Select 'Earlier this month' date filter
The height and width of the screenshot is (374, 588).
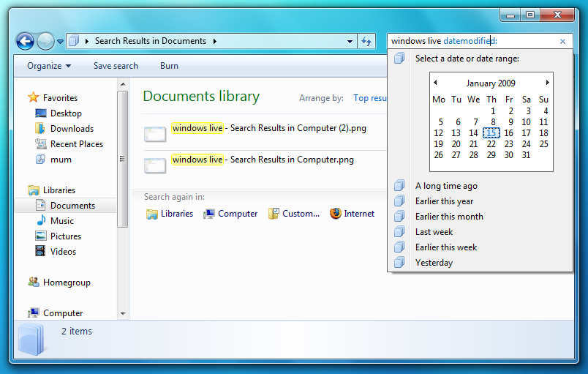pos(449,217)
